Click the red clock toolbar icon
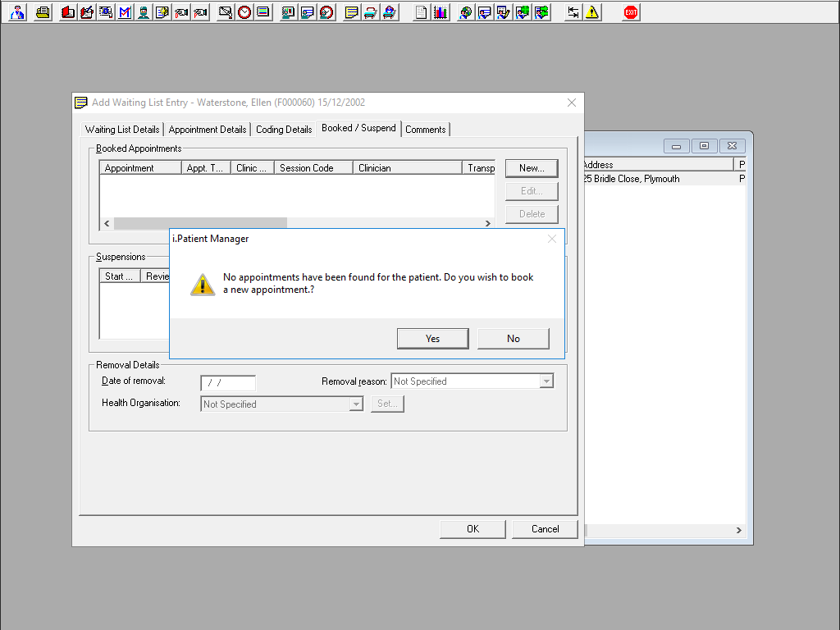 (244, 11)
